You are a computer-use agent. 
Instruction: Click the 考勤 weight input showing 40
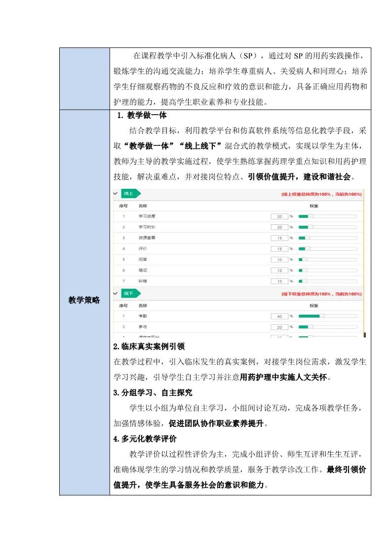[x=279, y=316]
